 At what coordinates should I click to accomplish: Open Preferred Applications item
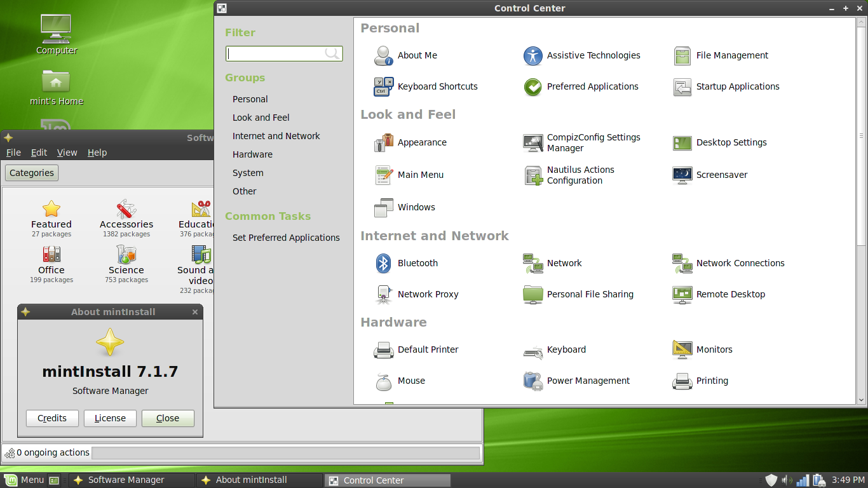pos(581,86)
